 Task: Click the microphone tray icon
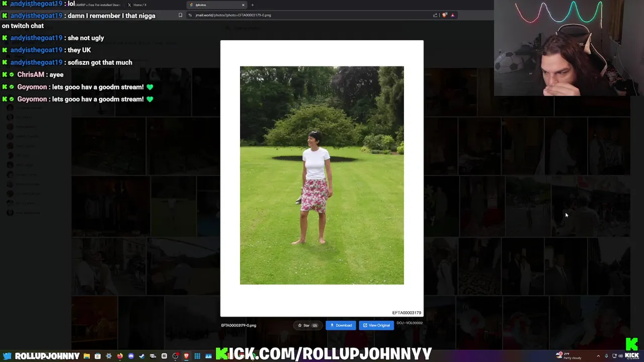click(x=606, y=356)
